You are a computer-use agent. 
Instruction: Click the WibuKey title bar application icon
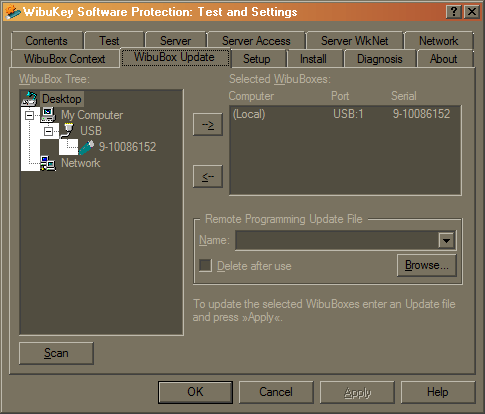[13, 12]
